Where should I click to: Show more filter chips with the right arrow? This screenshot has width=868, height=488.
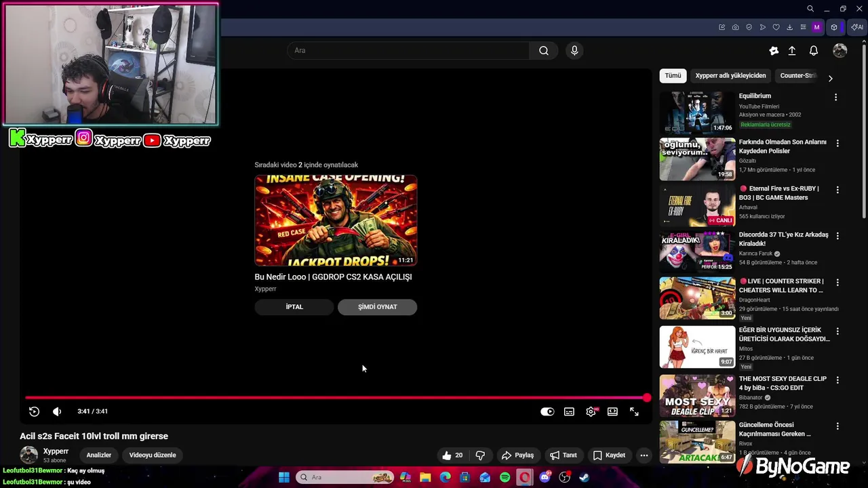click(x=830, y=78)
